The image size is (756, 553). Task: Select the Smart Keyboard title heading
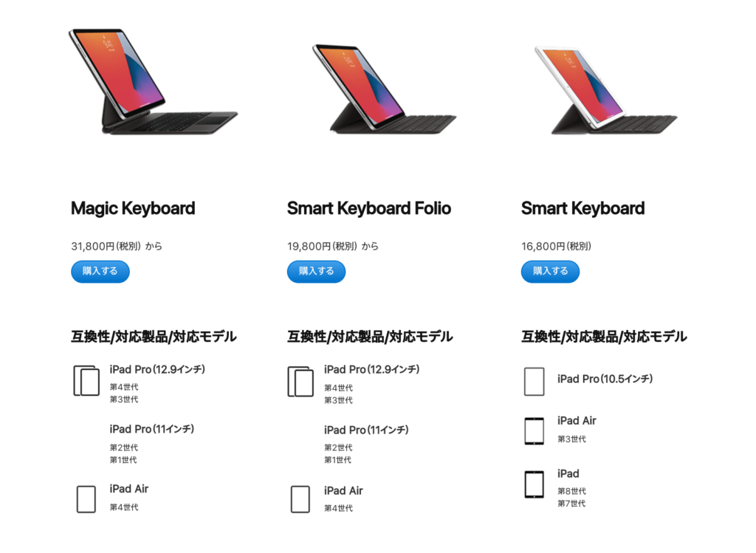click(x=583, y=208)
